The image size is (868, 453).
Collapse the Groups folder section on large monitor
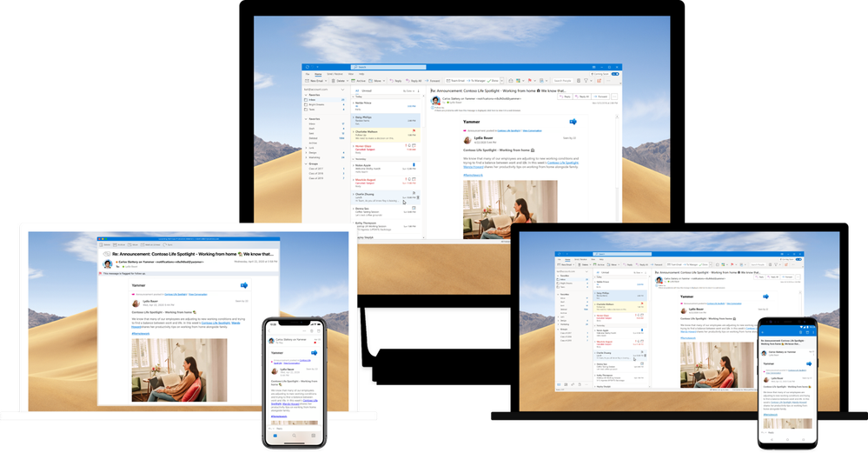coord(306,164)
